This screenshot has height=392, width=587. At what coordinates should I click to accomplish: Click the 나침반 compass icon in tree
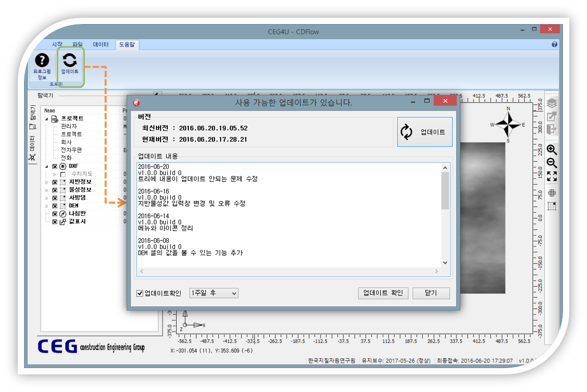coord(63,214)
